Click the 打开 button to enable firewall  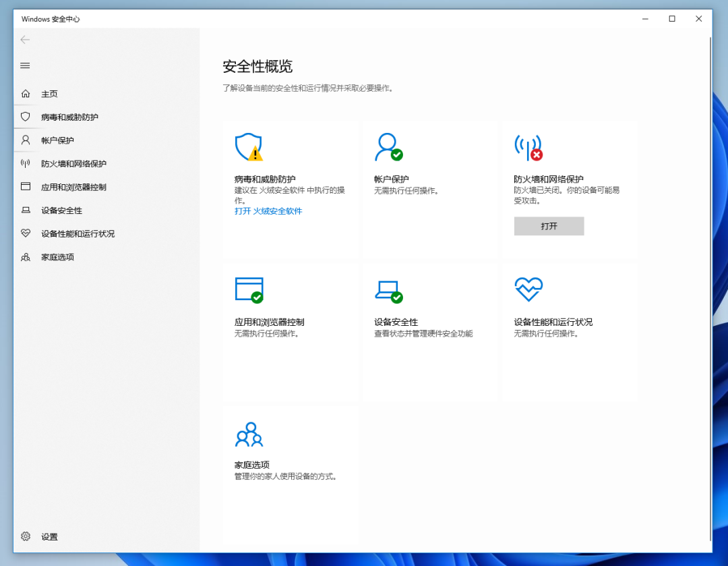(x=549, y=226)
